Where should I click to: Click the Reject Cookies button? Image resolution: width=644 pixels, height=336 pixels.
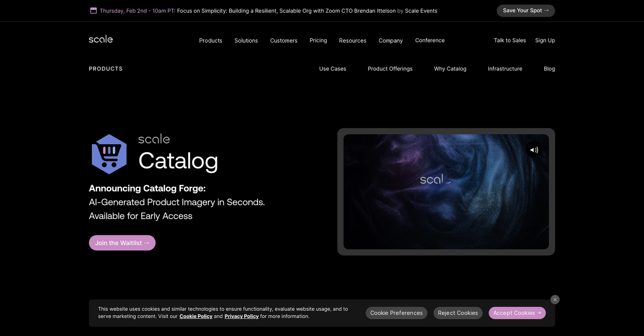[458, 313]
